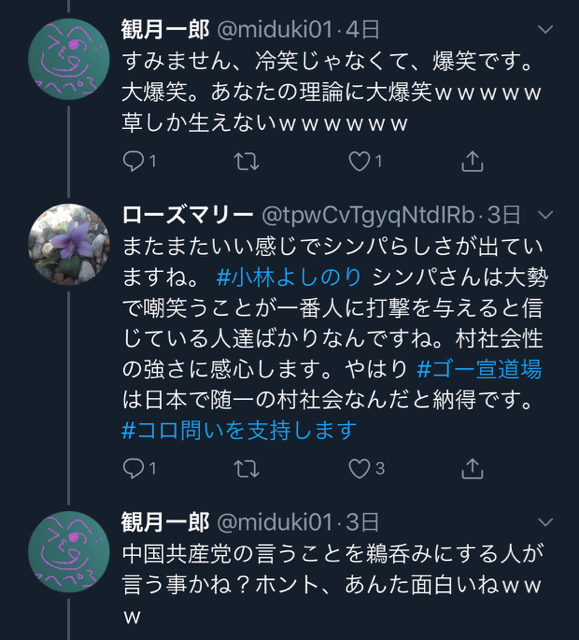Retweet ローズマリー's tweet

246,469
